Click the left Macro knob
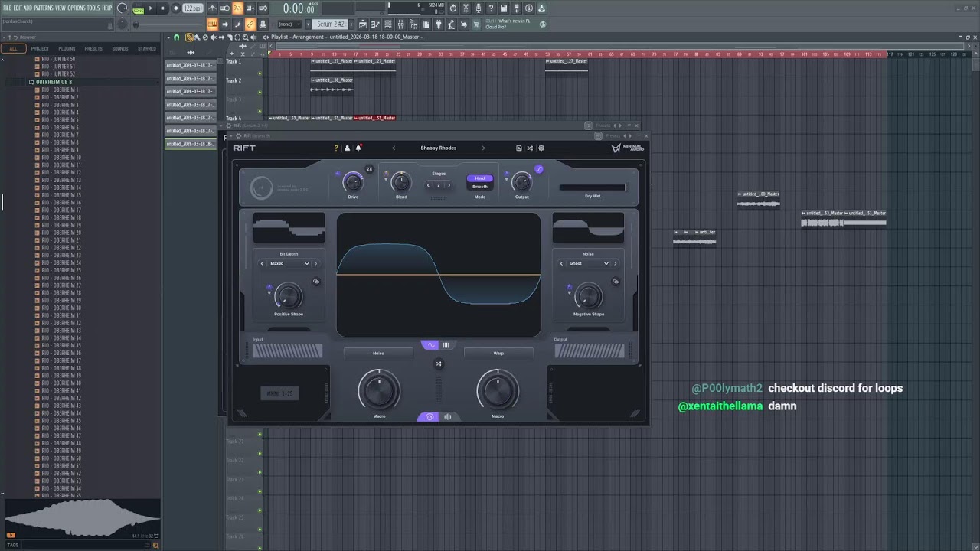 tap(379, 390)
